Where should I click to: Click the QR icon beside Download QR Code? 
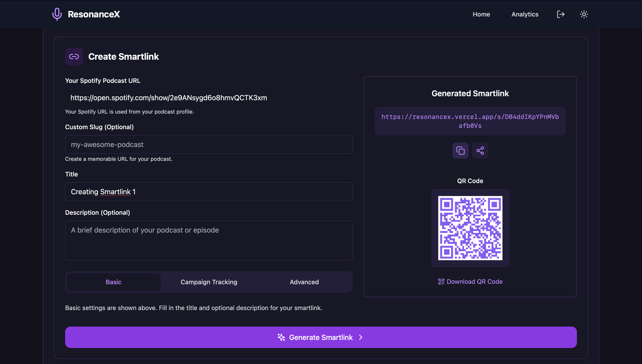(441, 282)
